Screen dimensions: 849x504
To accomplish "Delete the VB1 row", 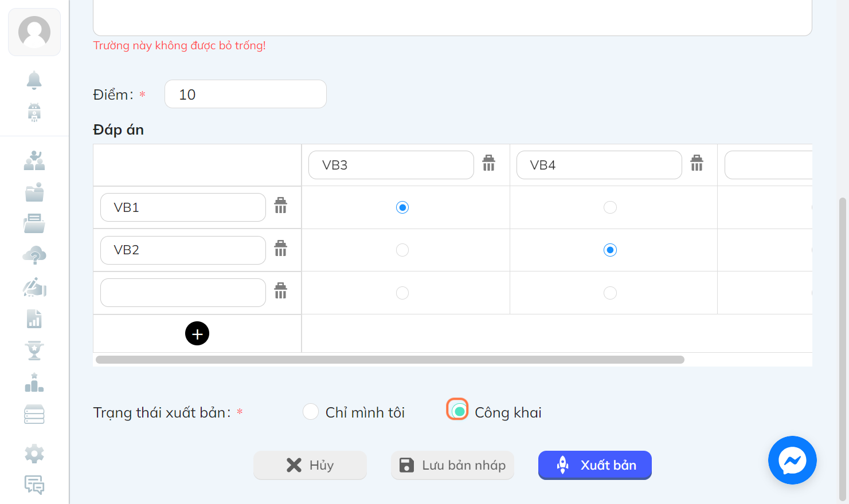I will pos(280,206).
